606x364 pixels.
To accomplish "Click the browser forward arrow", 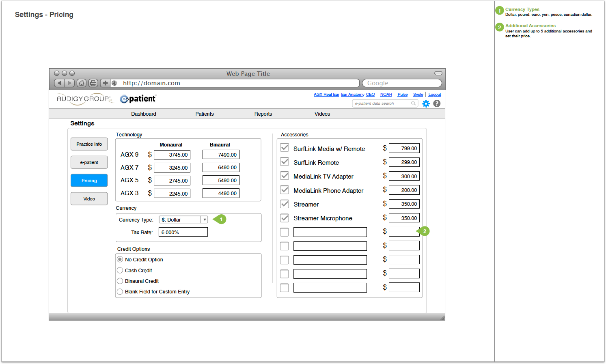I will [x=70, y=83].
